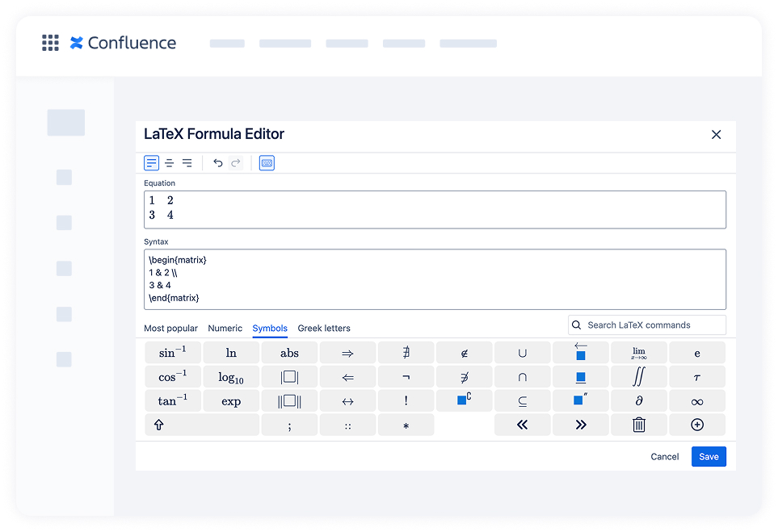Click the redo arrow icon
This screenshot has width=778, height=532.
click(236, 162)
